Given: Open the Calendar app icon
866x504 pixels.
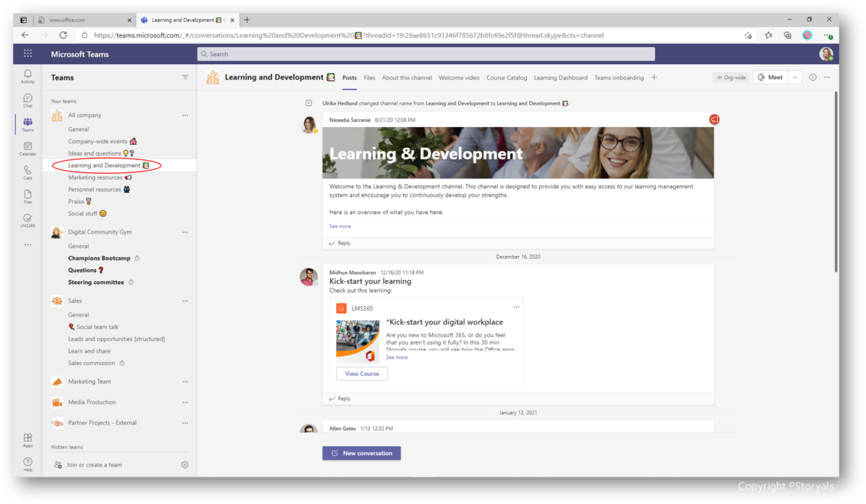Looking at the screenshot, I should 27,149.
